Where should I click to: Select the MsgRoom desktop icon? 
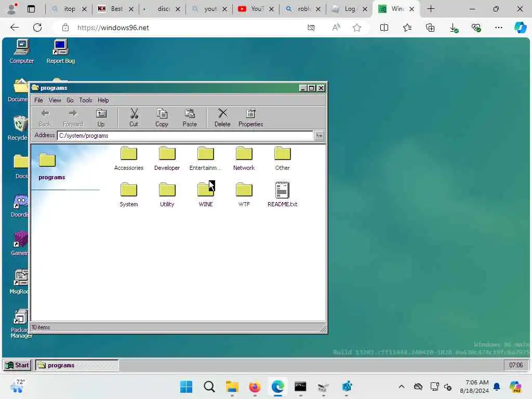[20, 282]
